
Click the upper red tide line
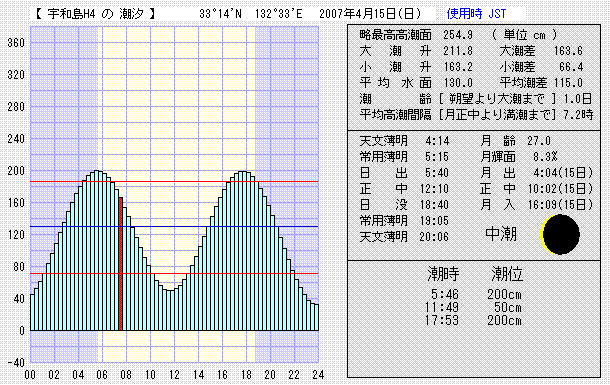pos(174,182)
